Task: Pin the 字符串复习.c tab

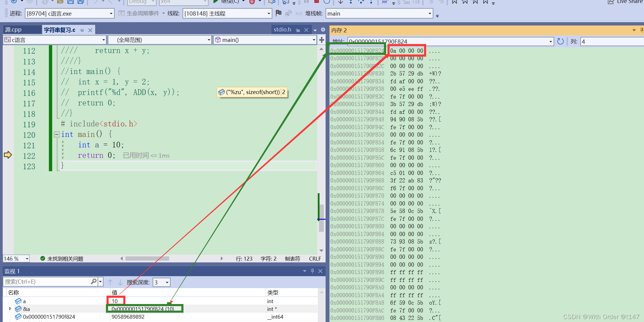Action: (x=82, y=30)
